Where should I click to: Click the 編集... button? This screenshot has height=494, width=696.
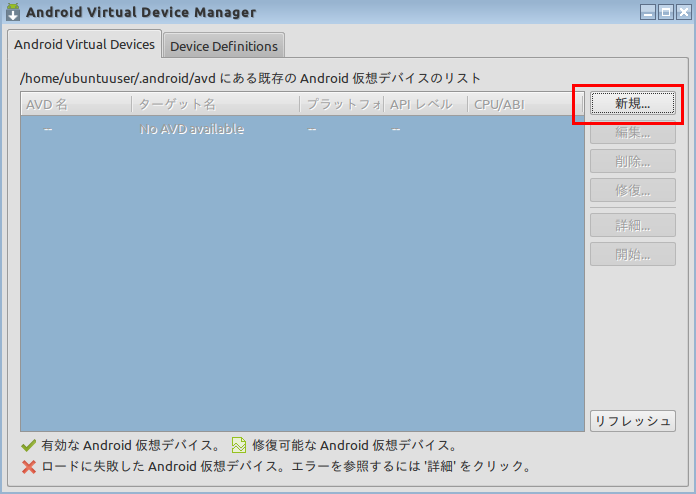633,132
